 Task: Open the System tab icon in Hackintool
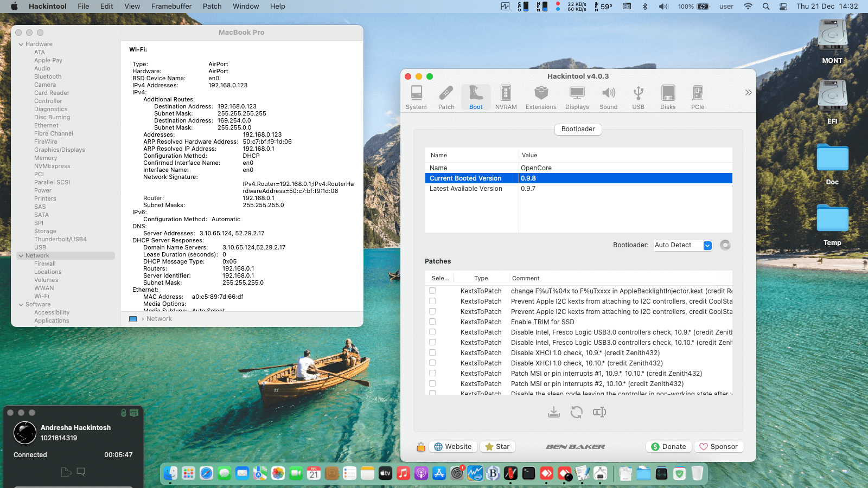[416, 97]
